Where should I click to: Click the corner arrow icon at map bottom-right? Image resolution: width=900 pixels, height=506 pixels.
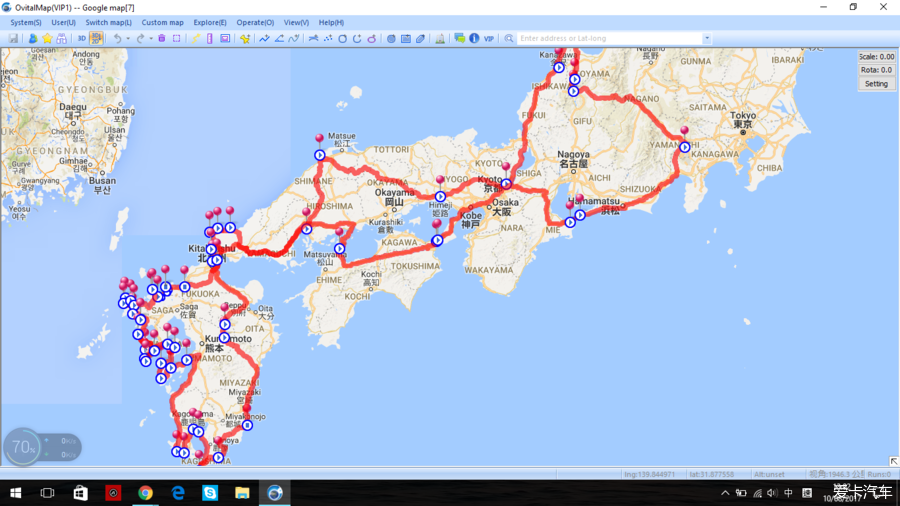(x=894, y=461)
